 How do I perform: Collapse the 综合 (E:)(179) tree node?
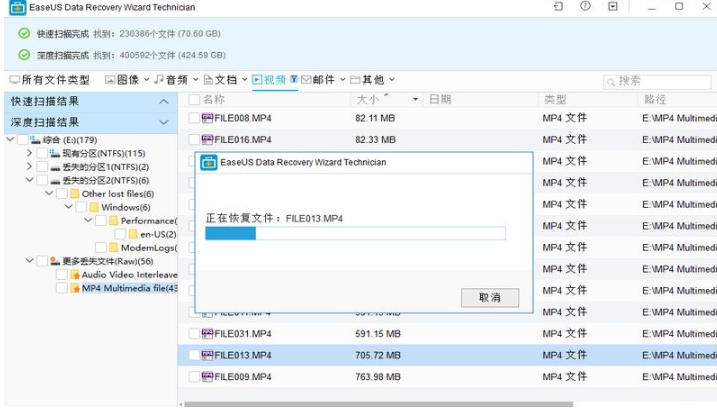[x=11, y=139]
